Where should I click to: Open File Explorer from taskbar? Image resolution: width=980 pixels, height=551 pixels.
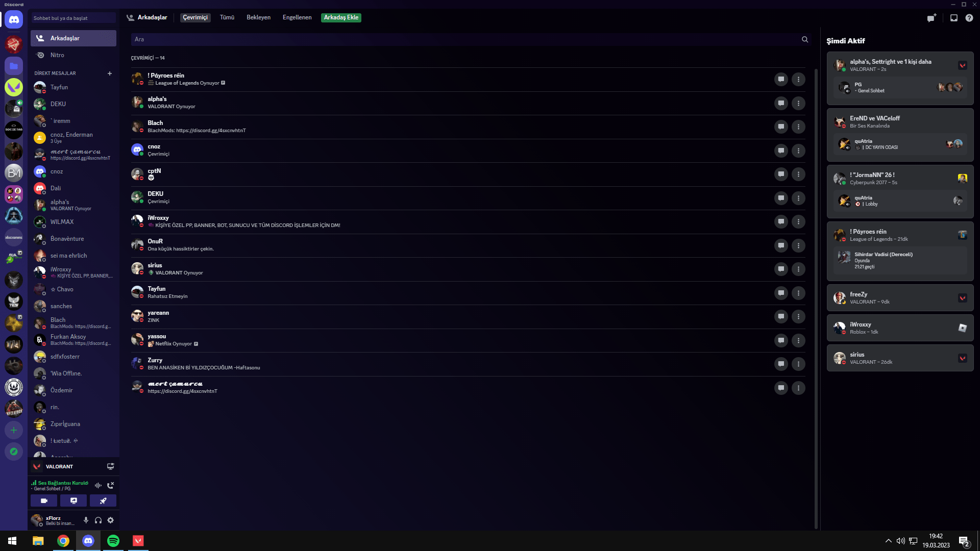[38, 541]
